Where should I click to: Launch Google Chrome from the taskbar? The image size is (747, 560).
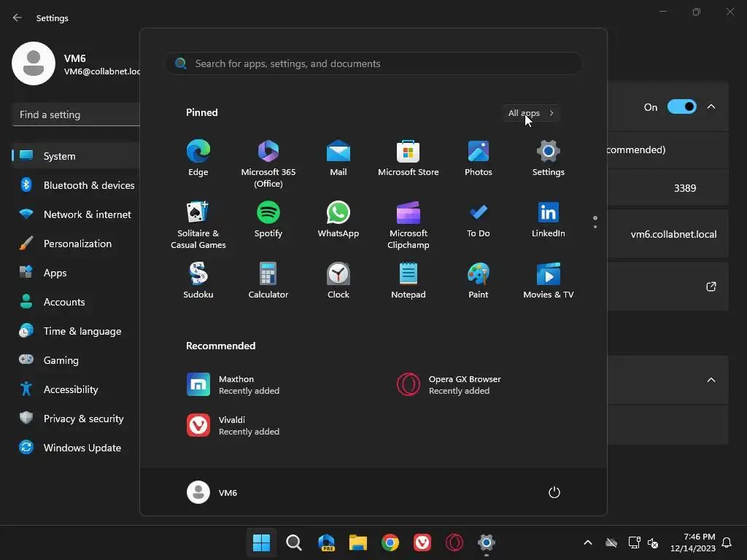tap(390, 542)
